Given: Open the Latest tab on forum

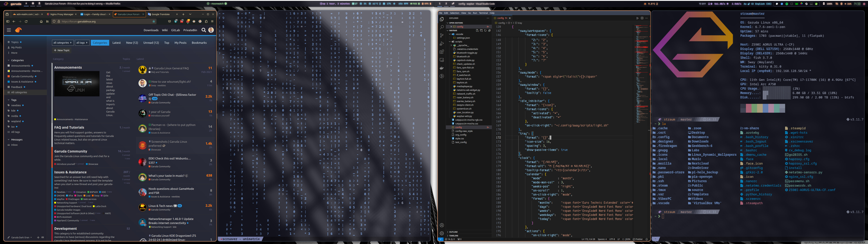Looking at the screenshot, I should [x=117, y=43].
